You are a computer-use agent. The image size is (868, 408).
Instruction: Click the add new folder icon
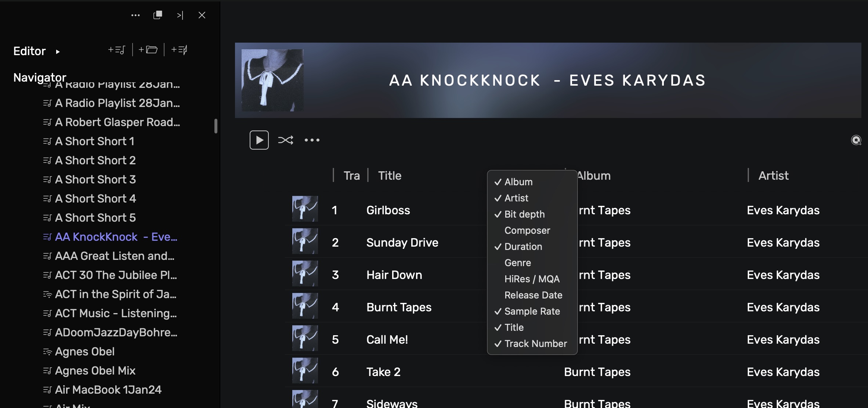click(148, 50)
